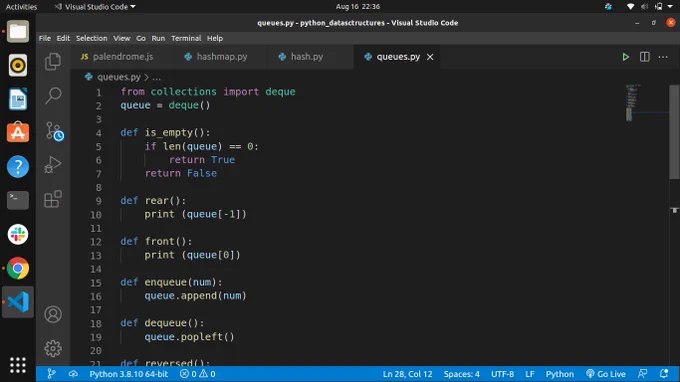Click queues.py in breadcrumb
Screen dimensions: 680x382
click(118, 77)
